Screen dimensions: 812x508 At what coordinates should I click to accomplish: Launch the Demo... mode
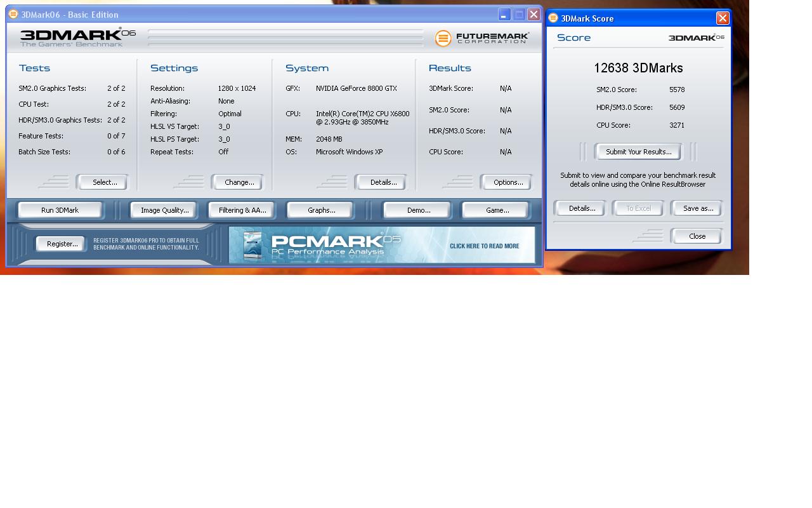coord(418,210)
